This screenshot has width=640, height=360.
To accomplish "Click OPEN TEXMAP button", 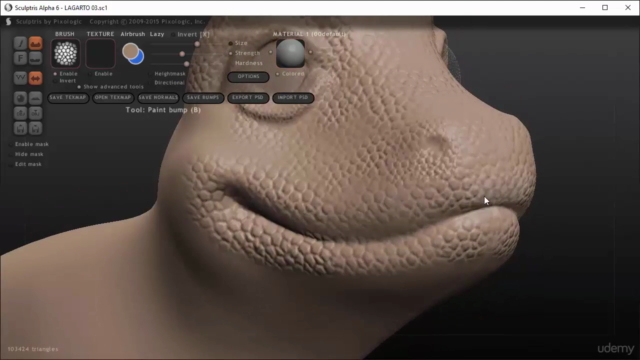I will 113,98.
